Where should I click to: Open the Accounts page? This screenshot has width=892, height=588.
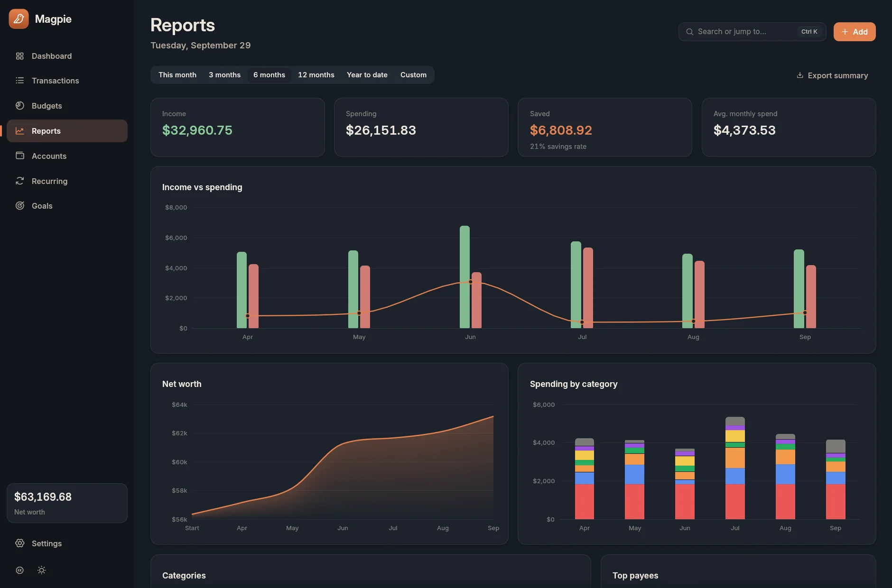point(67,156)
